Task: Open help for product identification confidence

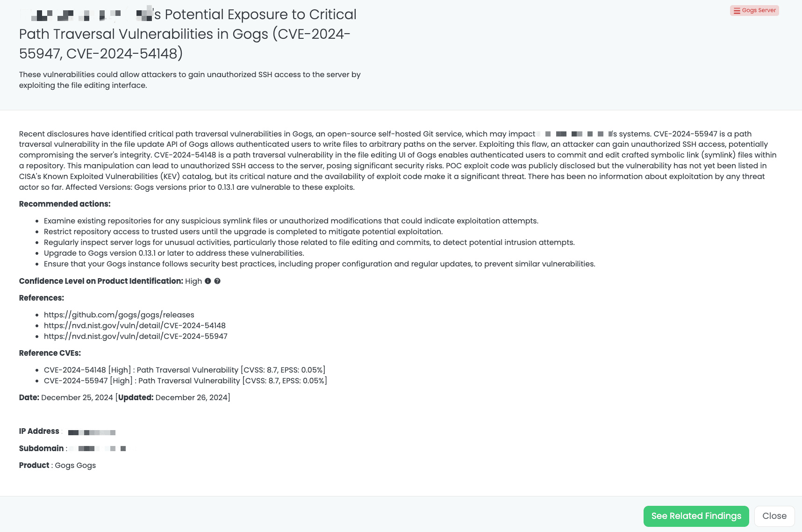Action: click(217, 281)
